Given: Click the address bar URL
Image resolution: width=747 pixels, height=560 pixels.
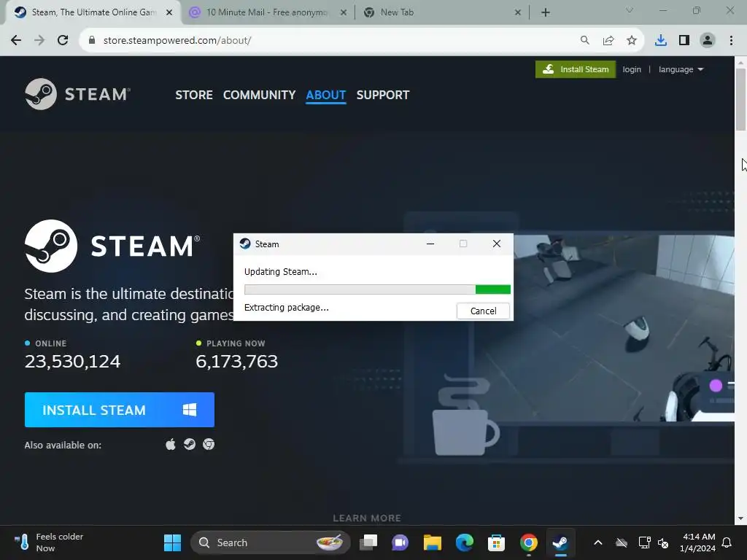Looking at the screenshot, I should click(177, 41).
